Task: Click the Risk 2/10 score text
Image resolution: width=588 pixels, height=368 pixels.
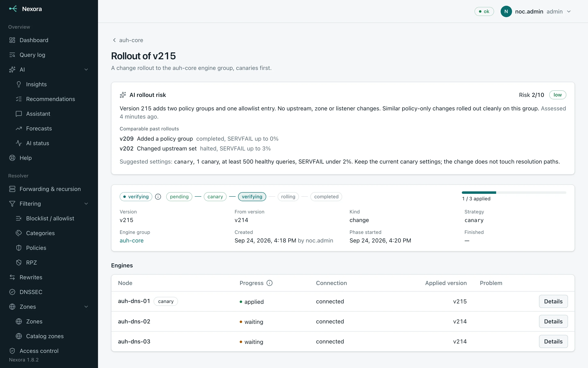Action: pos(531,95)
